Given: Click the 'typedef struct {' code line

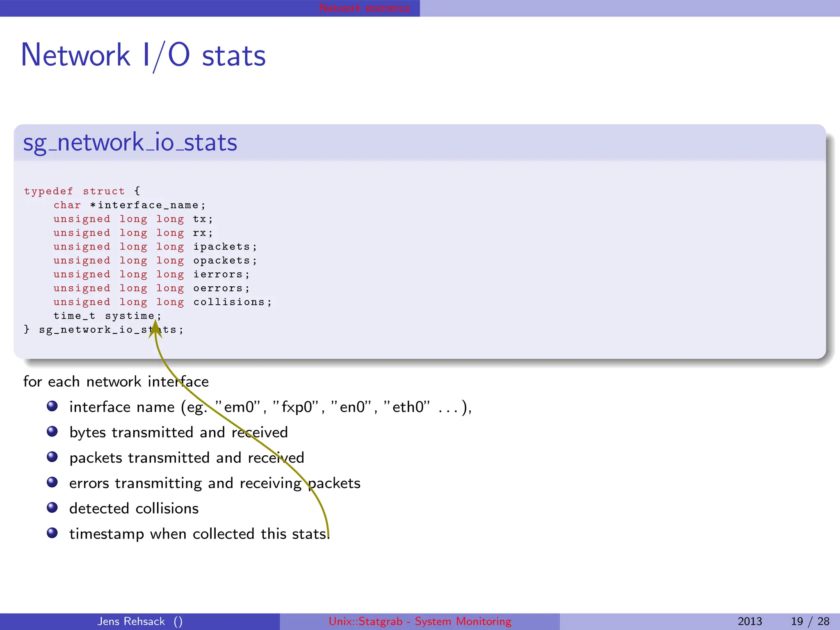Looking at the screenshot, I should click(82, 191).
